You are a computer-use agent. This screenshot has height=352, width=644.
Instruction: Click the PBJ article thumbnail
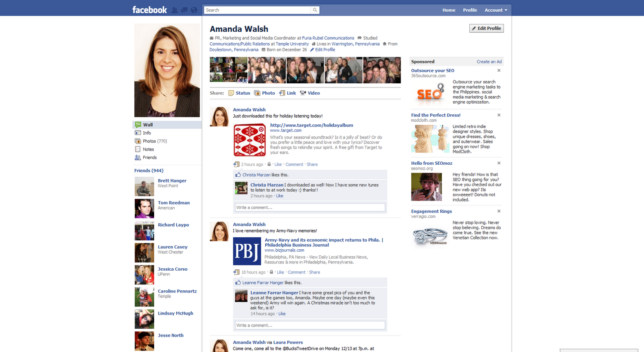(247, 251)
